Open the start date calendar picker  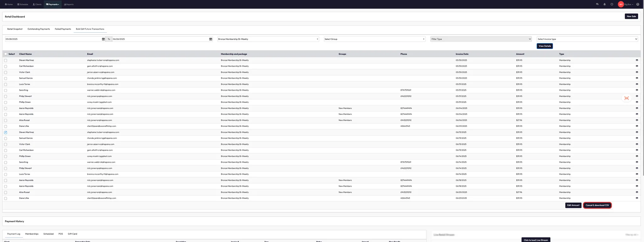(x=103, y=39)
